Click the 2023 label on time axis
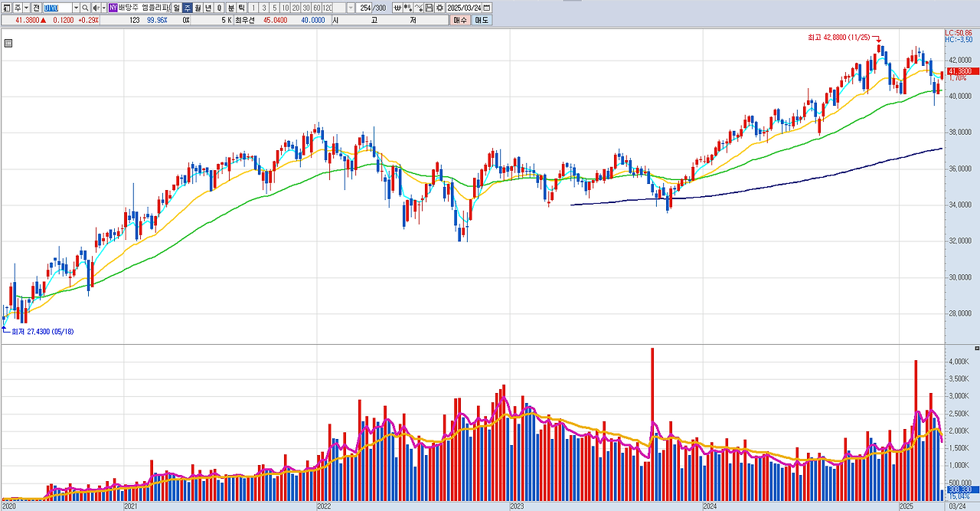 tap(518, 506)
